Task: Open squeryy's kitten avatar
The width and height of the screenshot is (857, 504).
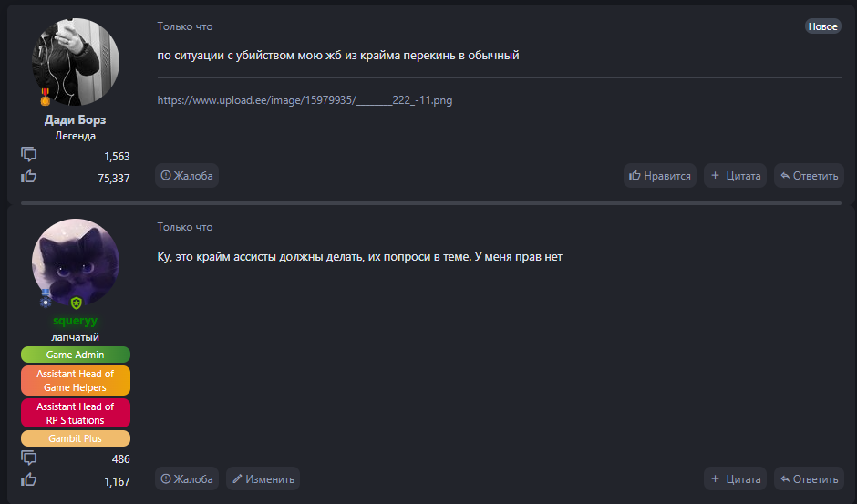Action: [x=76, y=262]
